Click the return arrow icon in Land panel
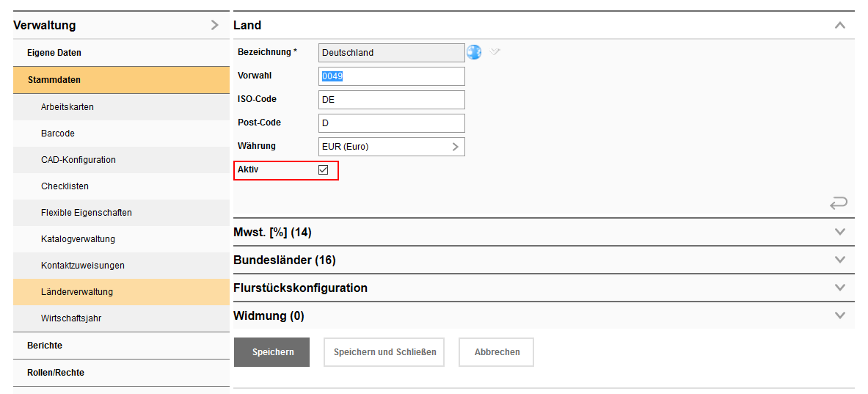The image size is (868, 394). (x=838, y=203)
